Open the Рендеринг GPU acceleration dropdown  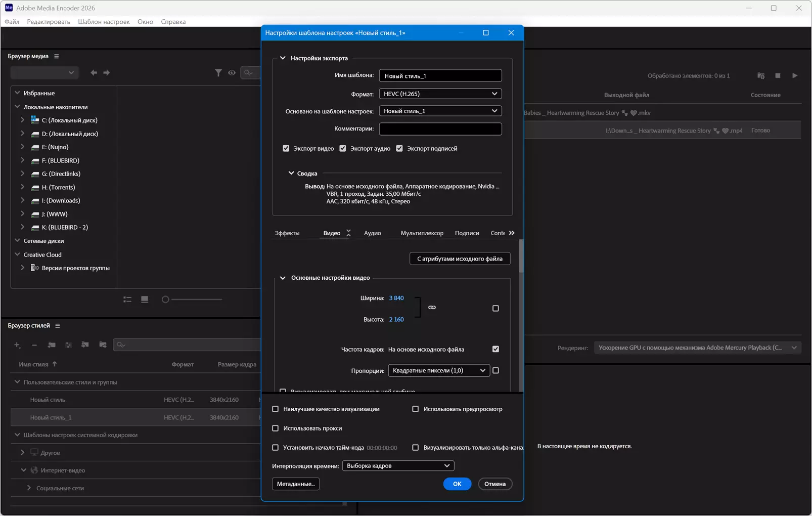click(x=697, y=348)
